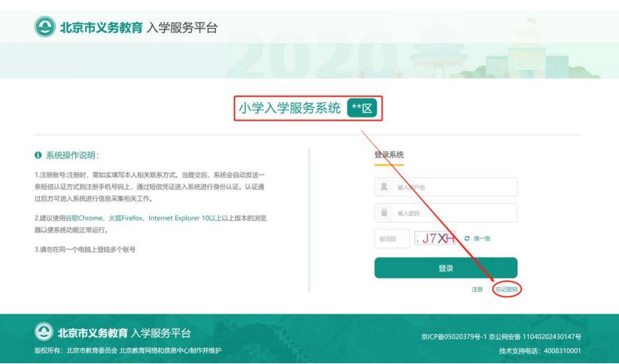Click instruction 3.请勿在同一个电脑上登陆多个账号

(85, 250)
